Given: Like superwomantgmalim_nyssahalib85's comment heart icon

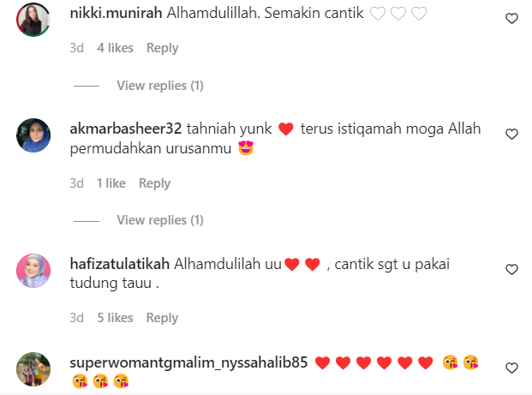Looking at the screenshot, I should [x=511, y=368].
